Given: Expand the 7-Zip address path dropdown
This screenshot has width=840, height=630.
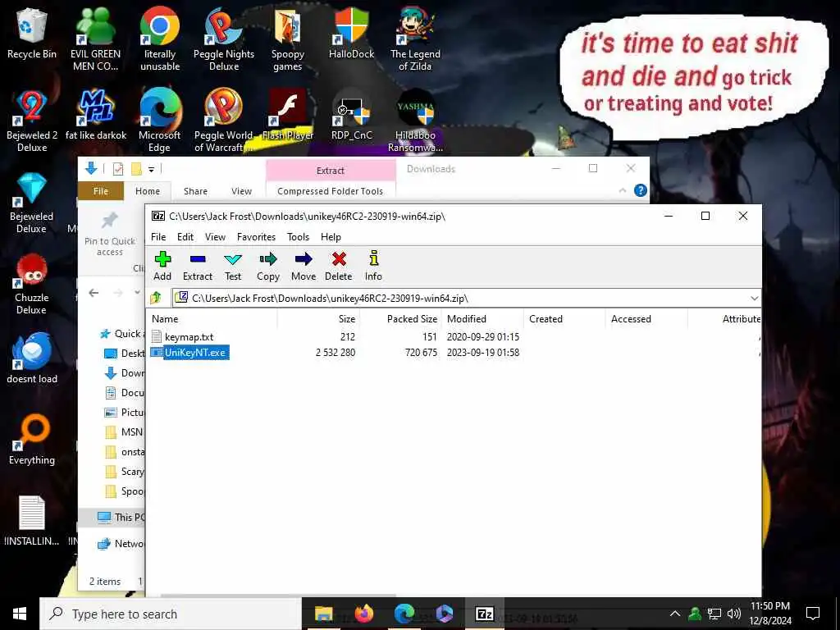Looking at the screenshot, I should pyautogui.click(x=755, y=299).
